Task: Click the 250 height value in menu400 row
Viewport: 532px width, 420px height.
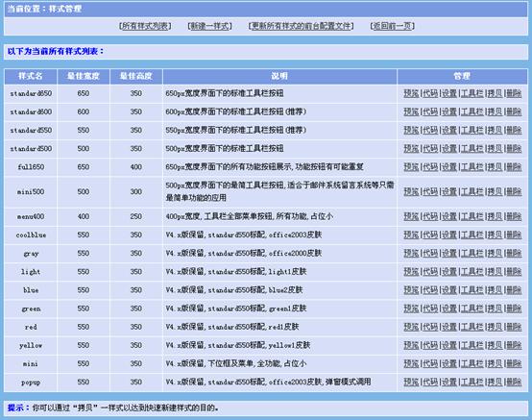Action: click(136, 216)
